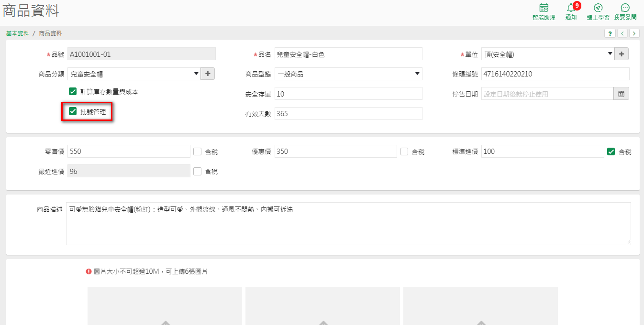The width and height of the screenshot is (644, 325).
Task: Toggle 批號管理 checkbox
Action: (73, 111)
